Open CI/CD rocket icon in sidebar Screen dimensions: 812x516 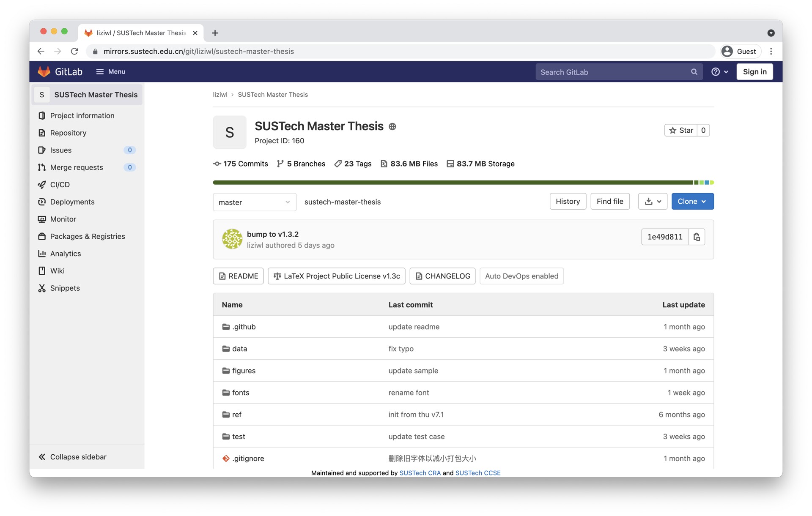[x=42, y=185]
